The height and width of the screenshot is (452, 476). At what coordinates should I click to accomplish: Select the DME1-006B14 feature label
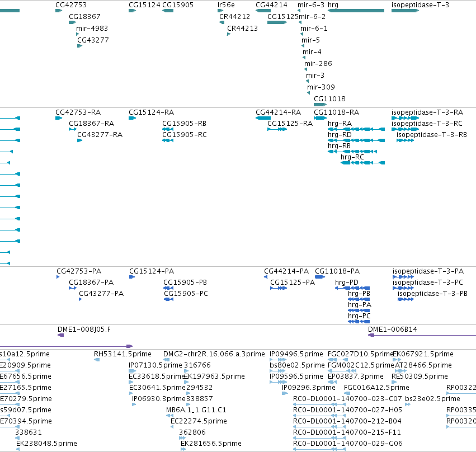393,329
